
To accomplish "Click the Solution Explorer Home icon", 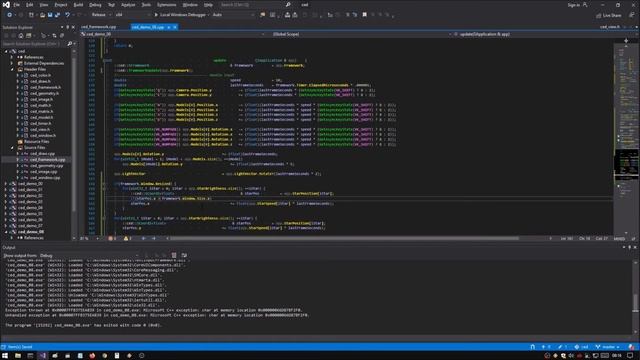I will (x=21, y=36).
